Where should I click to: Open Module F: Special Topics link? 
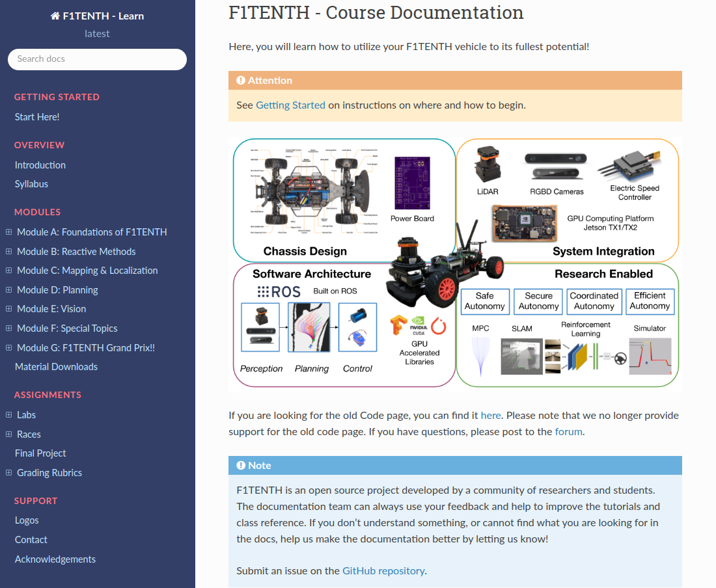67,328
